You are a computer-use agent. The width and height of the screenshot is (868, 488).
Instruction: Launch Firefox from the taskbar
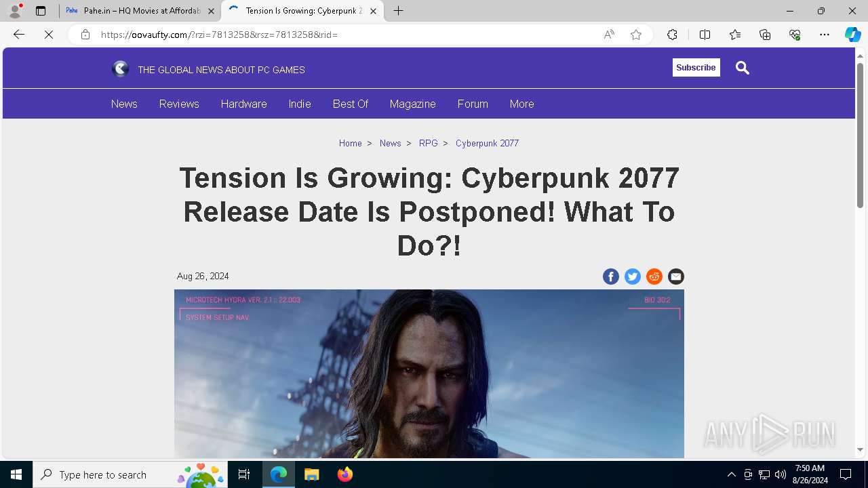(345, 474)
